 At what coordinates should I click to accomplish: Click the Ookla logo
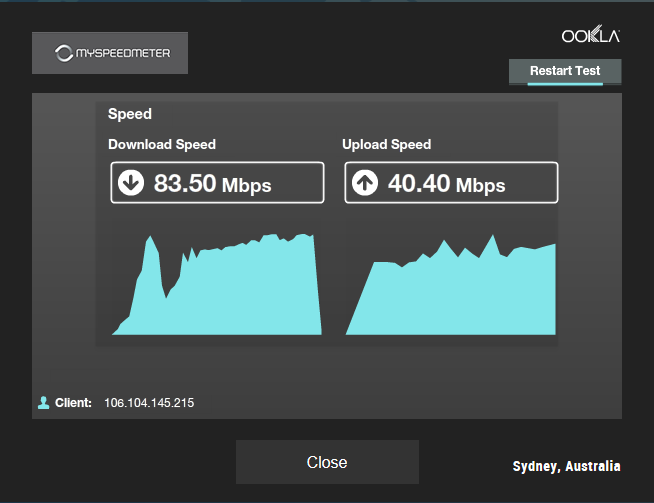pos(591,36)
